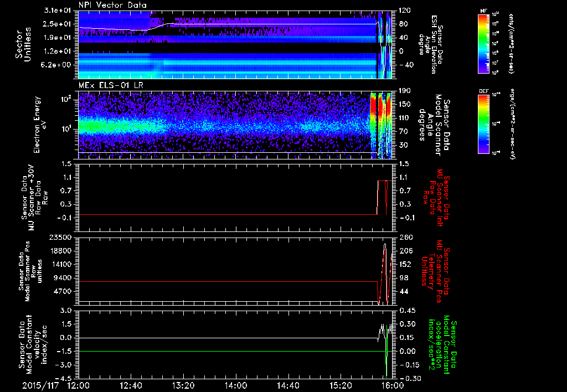Click the "MU Scanner +30V Raw Data" axis title
567x392 pixels.
pyautogui.click(x=34, y=198)
